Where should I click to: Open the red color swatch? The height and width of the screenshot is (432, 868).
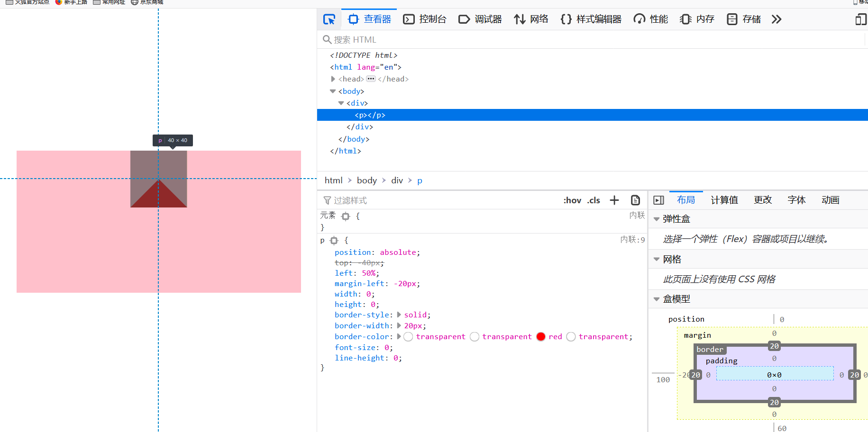[x=541, y=337]
